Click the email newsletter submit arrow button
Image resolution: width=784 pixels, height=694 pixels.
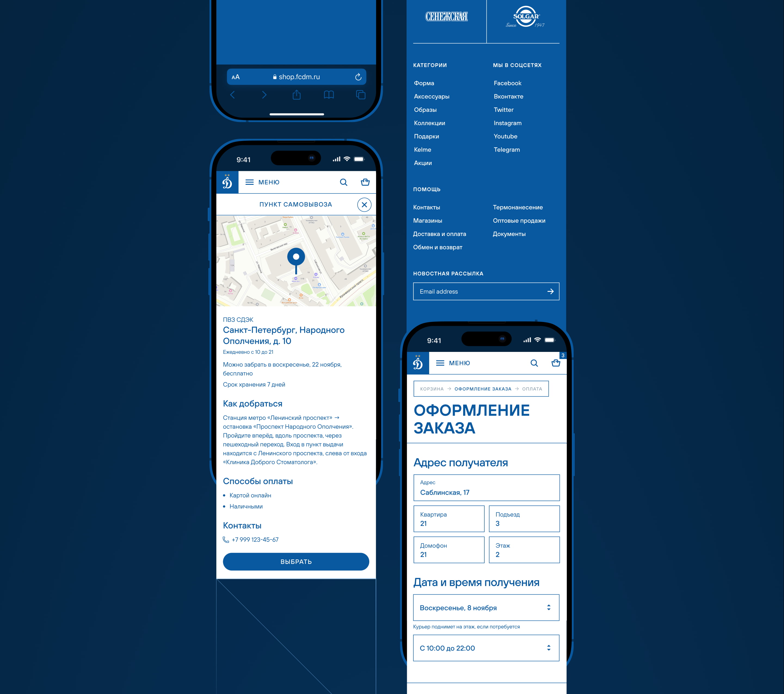[550, 291]
